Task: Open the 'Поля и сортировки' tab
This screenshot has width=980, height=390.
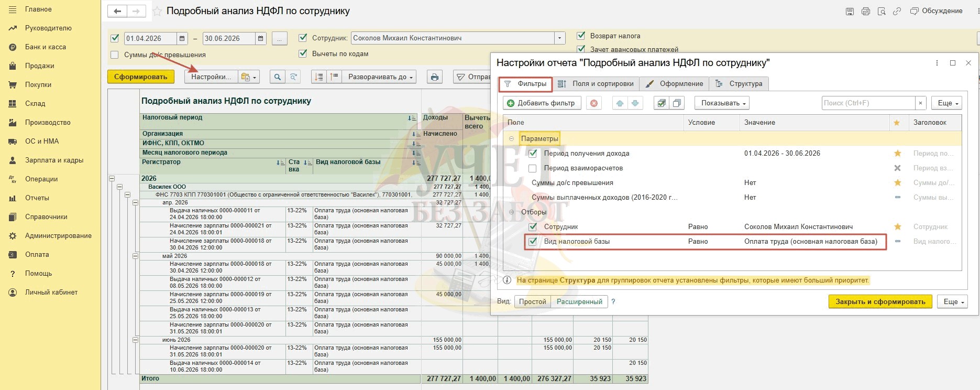Action: [x=597, y=84]
